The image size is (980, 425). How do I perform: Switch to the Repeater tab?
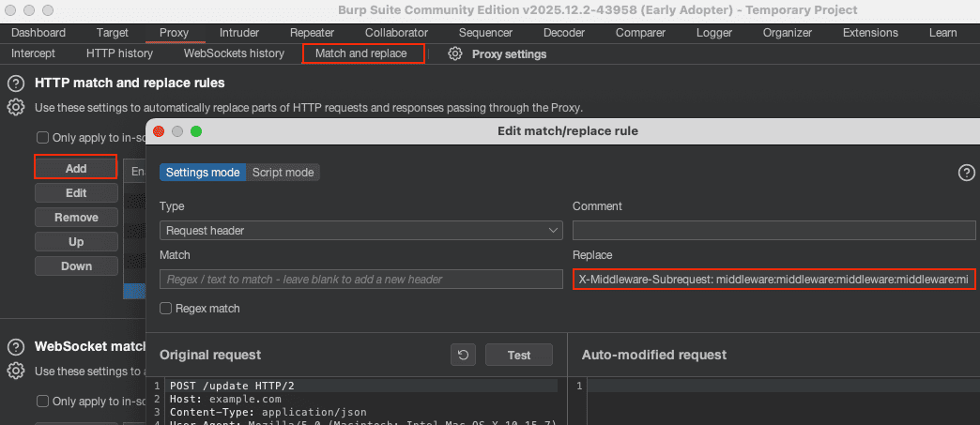tap(312, 33)
